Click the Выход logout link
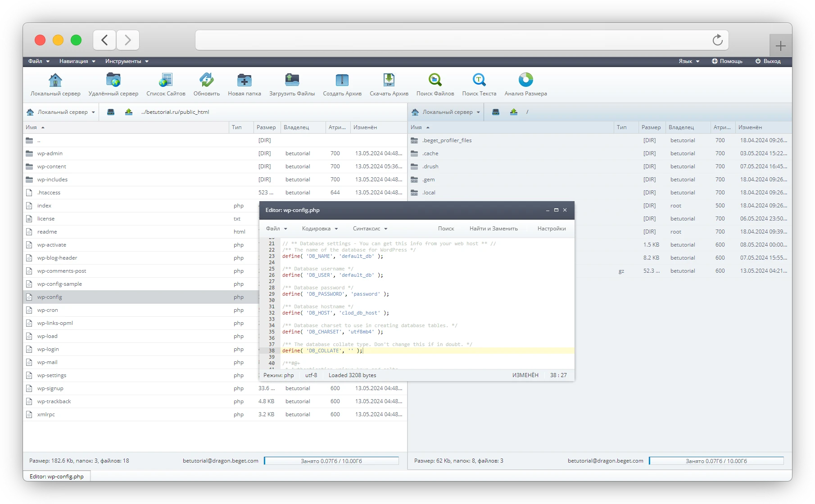Screen dimensions: 815x504 [x=768, y=61]
